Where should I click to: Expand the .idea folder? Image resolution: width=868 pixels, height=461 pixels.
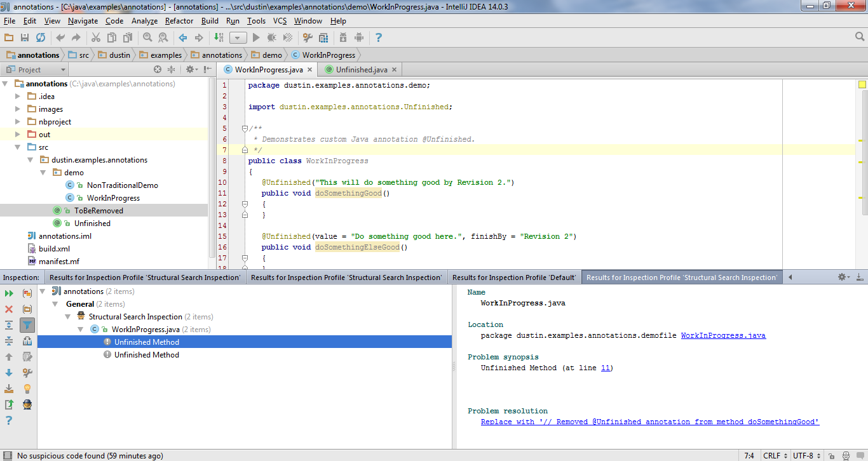(x=18, y=97)
